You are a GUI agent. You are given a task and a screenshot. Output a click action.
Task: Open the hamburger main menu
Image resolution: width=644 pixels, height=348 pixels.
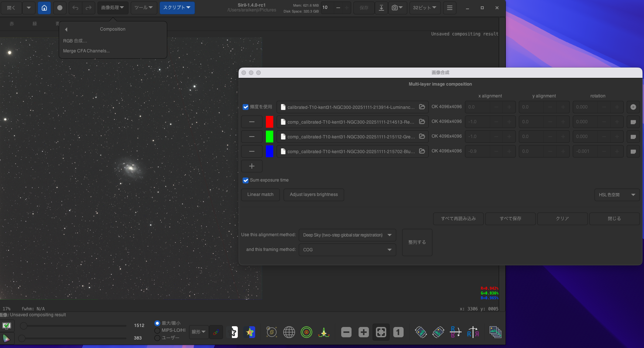[449, 8]
